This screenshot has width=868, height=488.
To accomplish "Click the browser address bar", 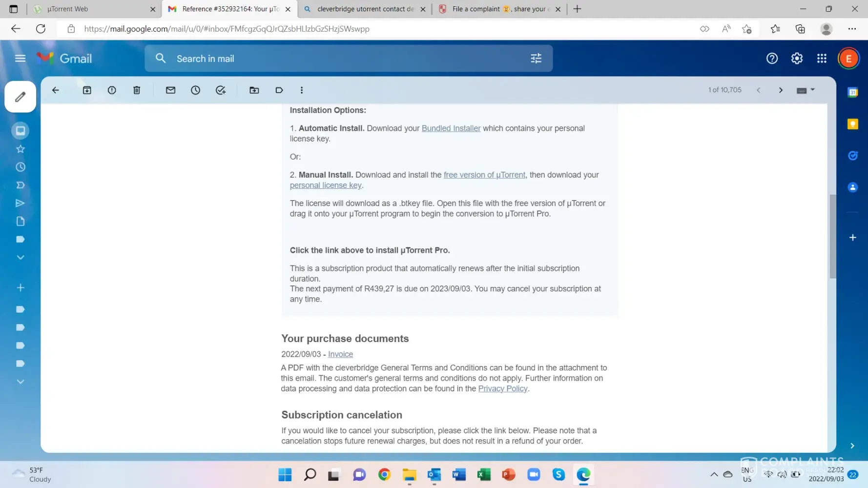I will (381, 29).
